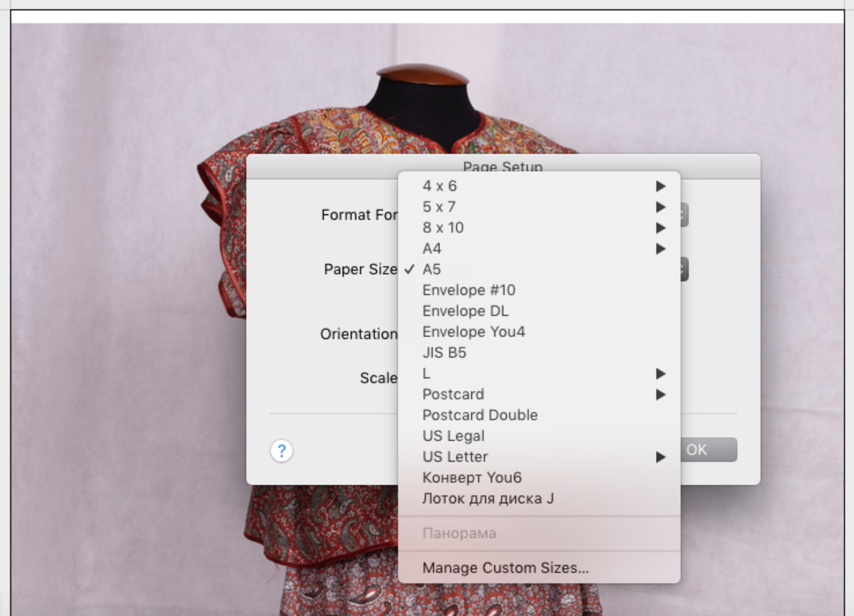This screenshot has width=854, height=616.
Task: Click the OK button in Page Setup
Action: [708, 449]
